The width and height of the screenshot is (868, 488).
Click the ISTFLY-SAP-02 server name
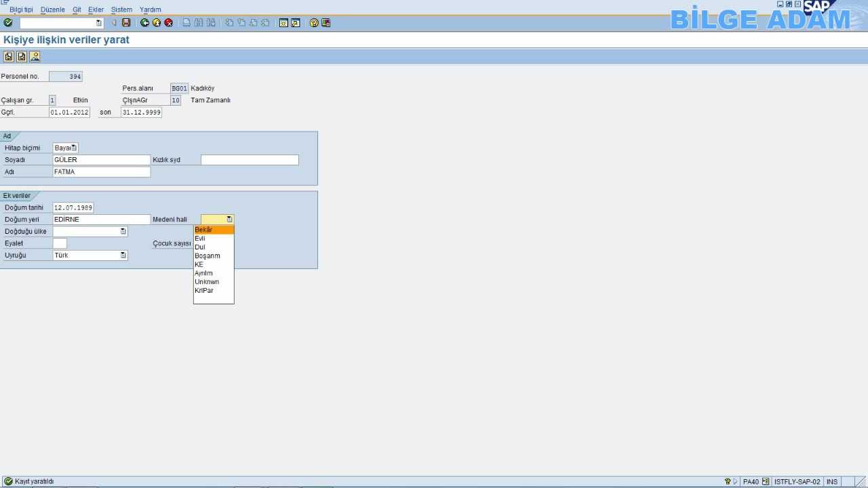[797, 482]
